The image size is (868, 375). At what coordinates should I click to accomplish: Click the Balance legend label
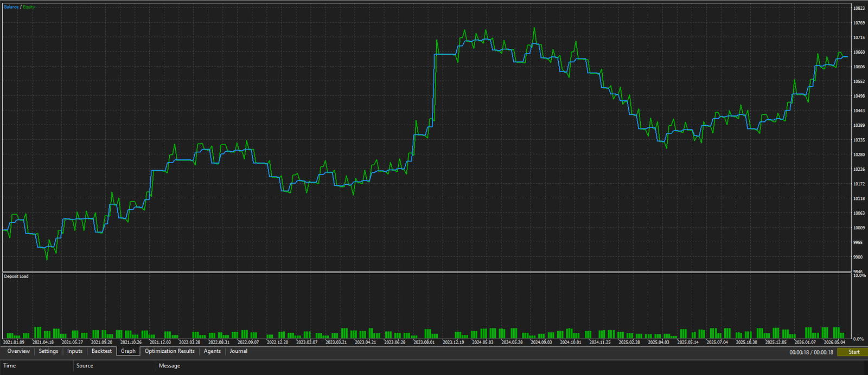pyautogui.click(x=11, y=7)
